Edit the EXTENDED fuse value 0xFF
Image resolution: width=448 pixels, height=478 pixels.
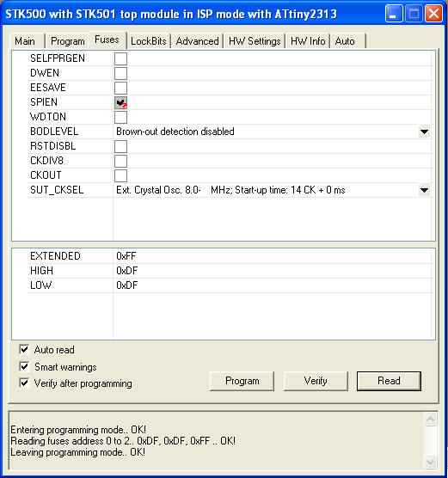point(126,256)
